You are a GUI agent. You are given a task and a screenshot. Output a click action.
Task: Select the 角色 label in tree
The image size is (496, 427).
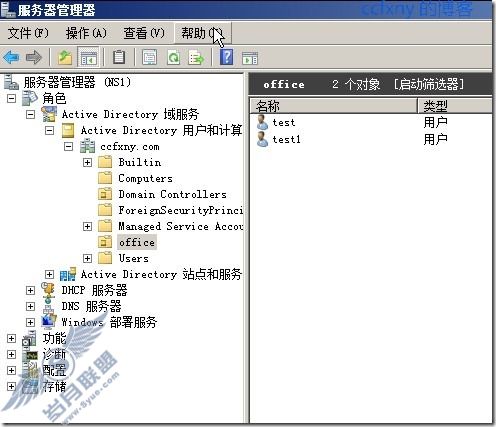(54, 98)
